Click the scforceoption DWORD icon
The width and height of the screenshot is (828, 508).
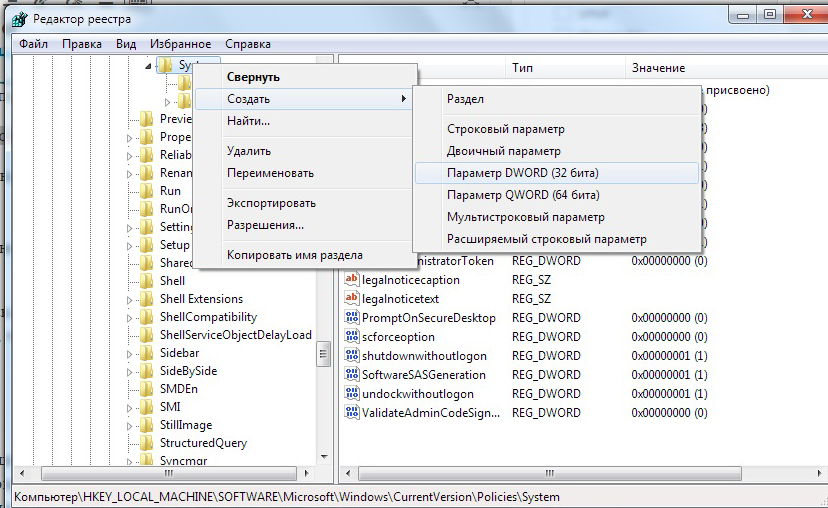point(351,336)
